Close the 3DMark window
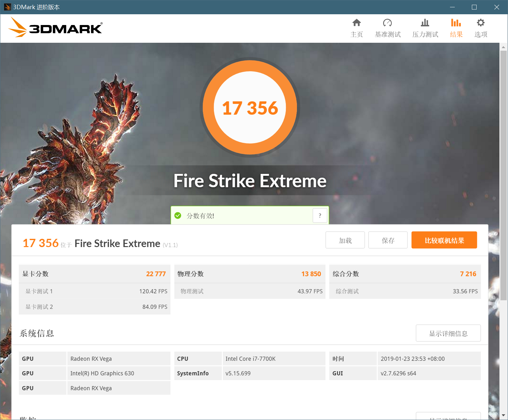508x420 pixels. coord(497,7)
